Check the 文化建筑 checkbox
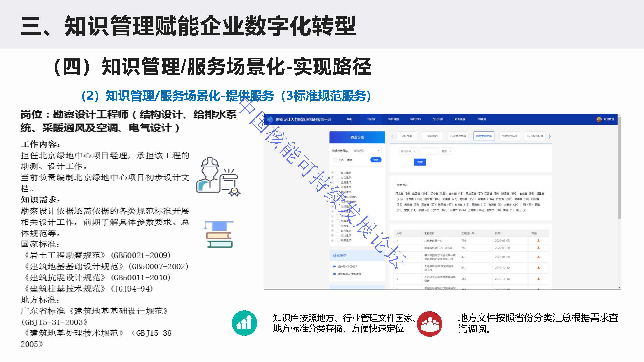Image resolution: width=644 pixels, height=362 pixels. pyautogui.click(x=338, y=235)
